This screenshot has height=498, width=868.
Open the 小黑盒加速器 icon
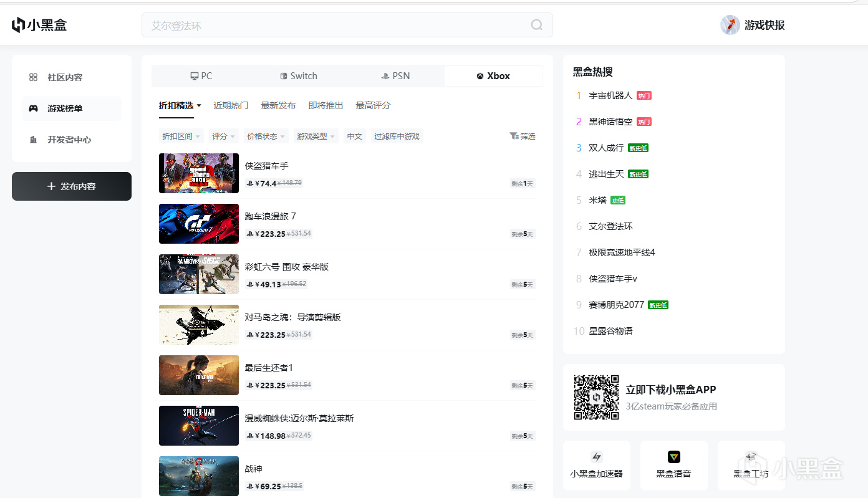[597, 457]
